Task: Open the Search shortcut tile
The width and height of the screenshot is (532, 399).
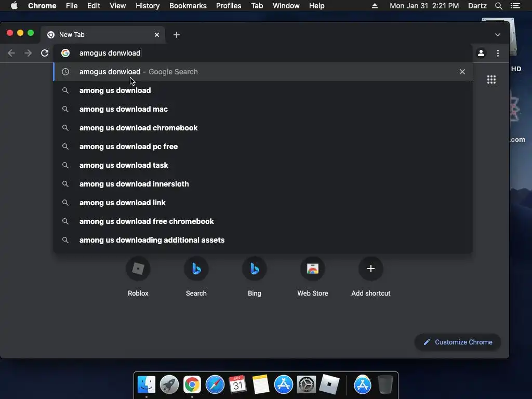Action: tap(196, 277)
